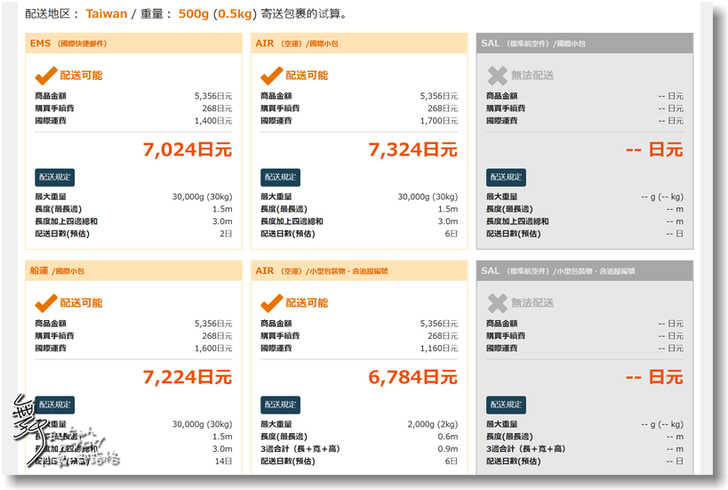
Task: Click the three-side total value "0.9m"
Action: (448, 449)
